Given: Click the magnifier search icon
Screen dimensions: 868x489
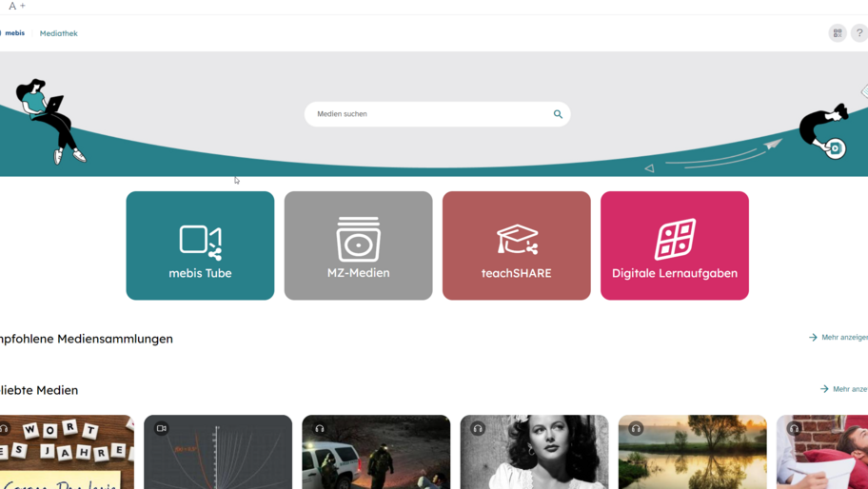Looking at the screenshot, I should [x=558, y=114].
